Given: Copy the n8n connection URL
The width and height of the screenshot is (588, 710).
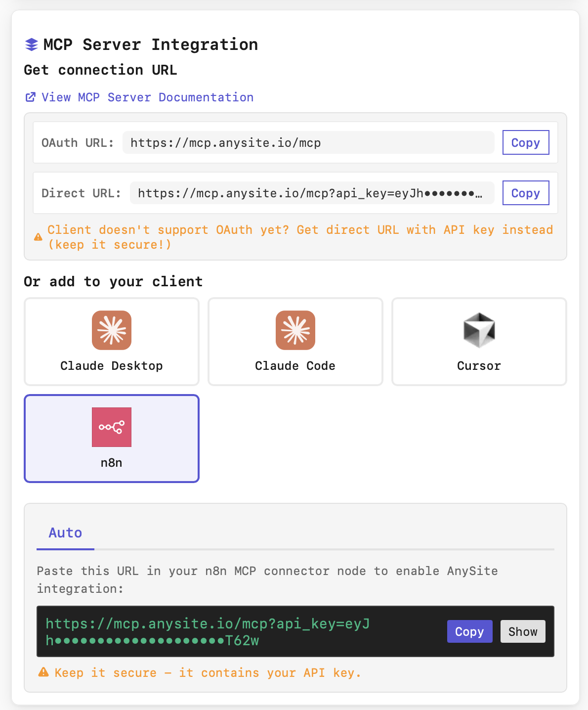Looking at the screenshot, I should click(x=470, y=631).
